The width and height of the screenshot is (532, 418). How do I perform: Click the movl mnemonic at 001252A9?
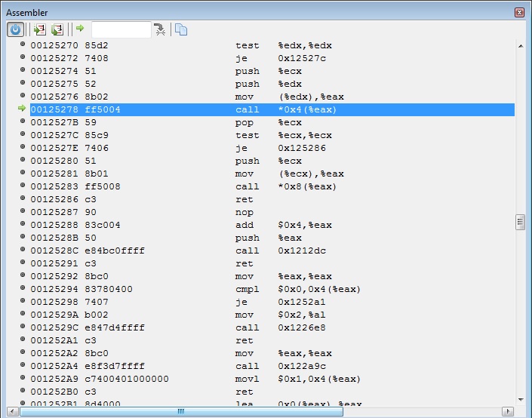[247, 379]
